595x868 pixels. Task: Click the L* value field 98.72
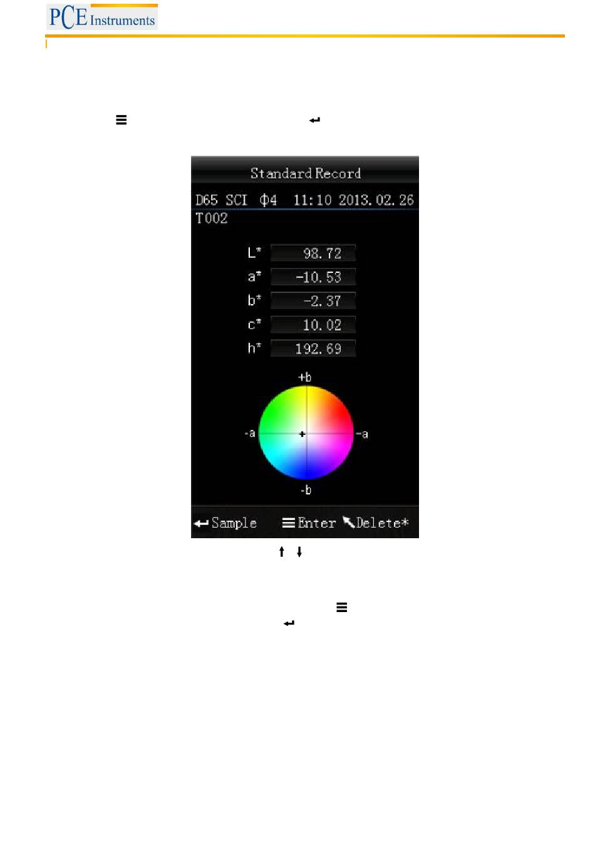[313, 253]
